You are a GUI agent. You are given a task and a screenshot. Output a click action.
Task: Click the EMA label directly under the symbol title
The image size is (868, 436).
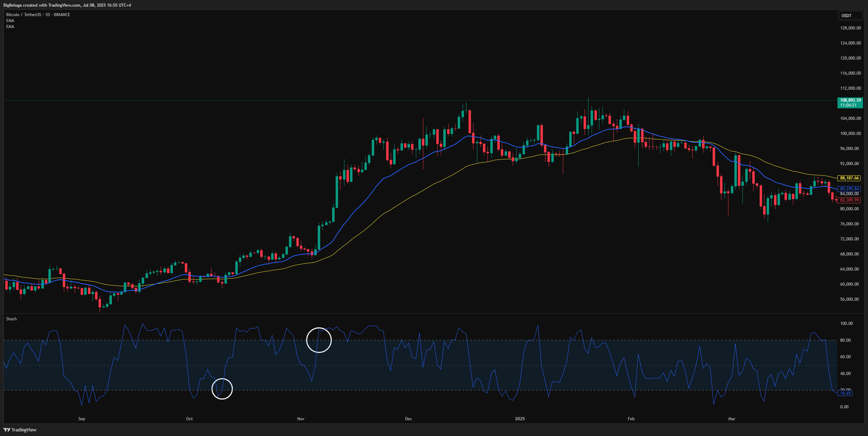pos(10,21)
